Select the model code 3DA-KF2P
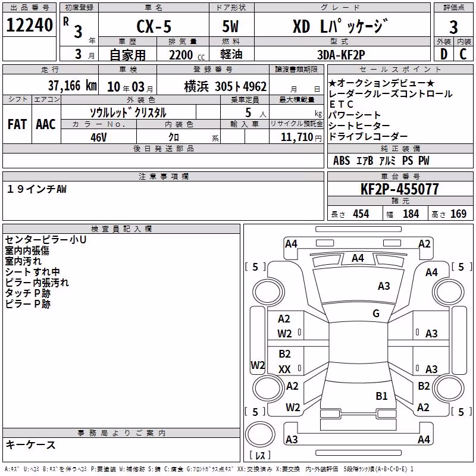 (x=341, y=55)
